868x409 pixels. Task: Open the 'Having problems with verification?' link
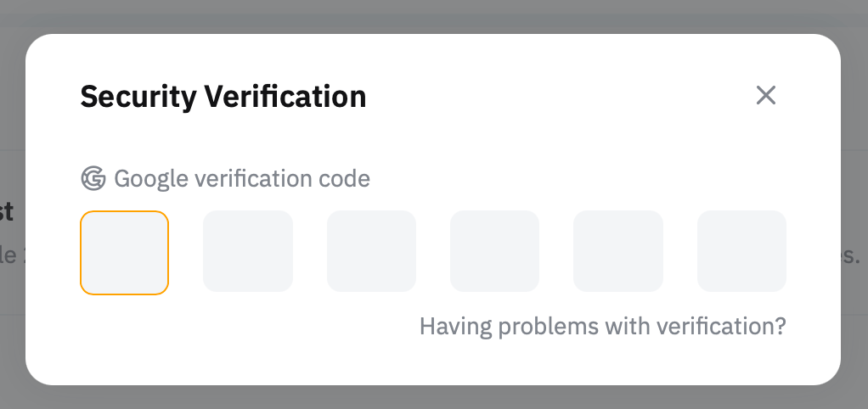coord(602,326)
